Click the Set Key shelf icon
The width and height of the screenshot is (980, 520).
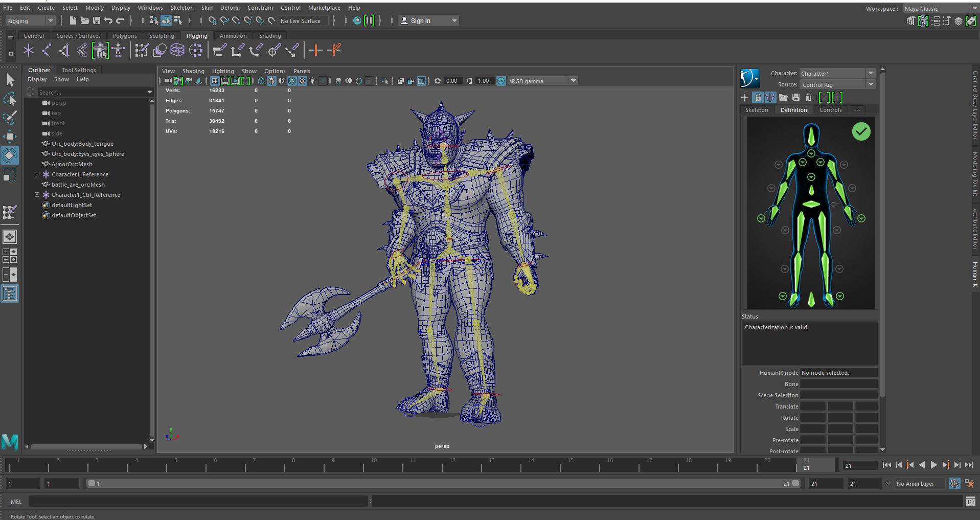(316, 50)
